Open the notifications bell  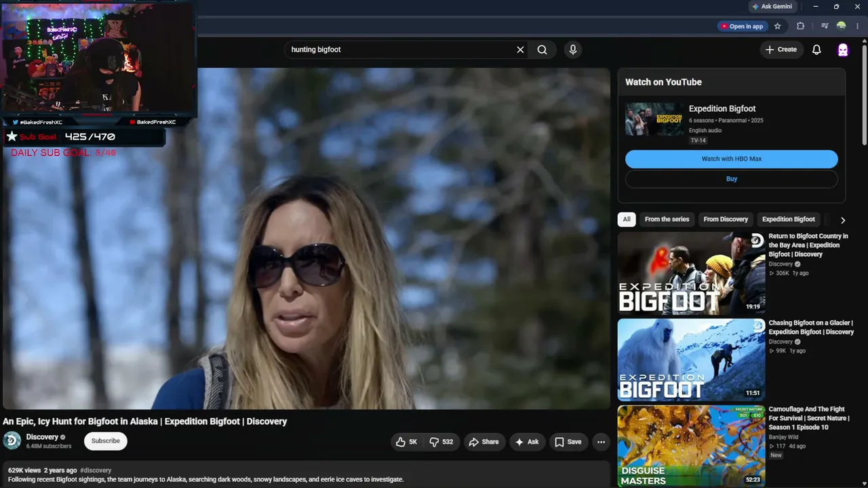[816, 49]
